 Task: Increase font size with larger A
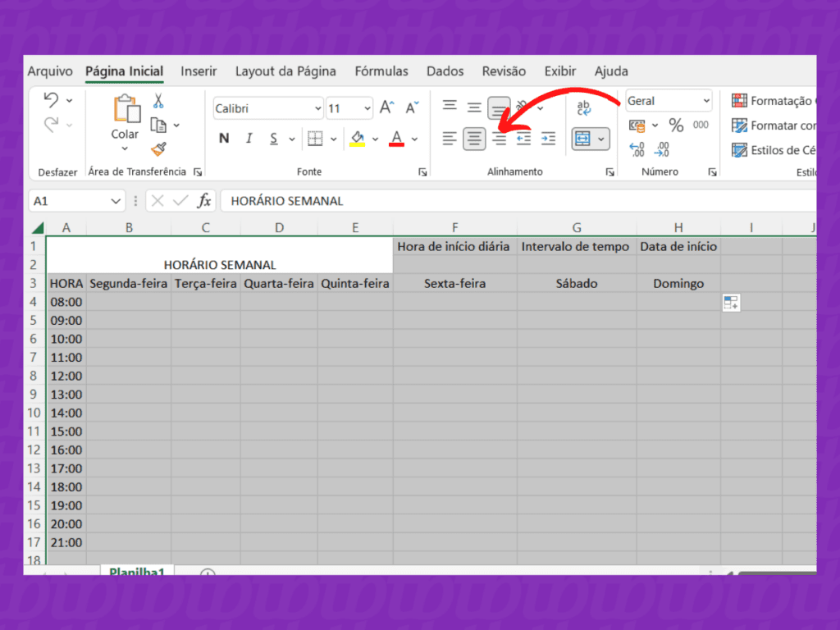click(387, 107)
